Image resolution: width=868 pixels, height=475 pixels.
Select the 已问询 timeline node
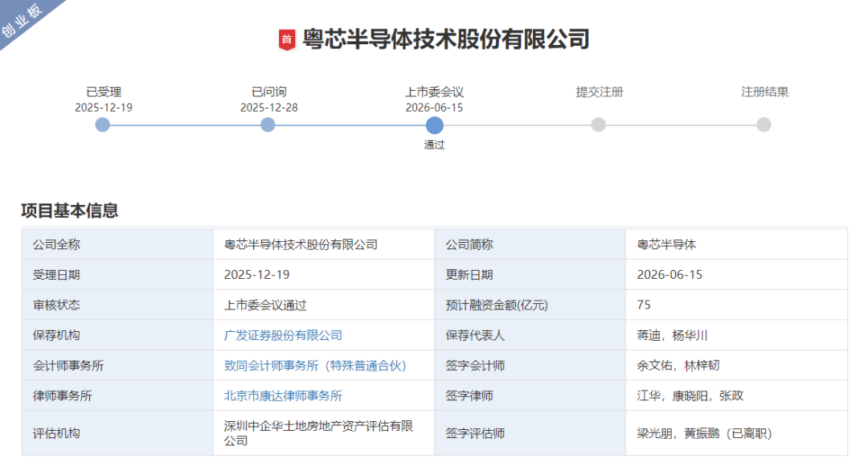click(x=268, y=125)
